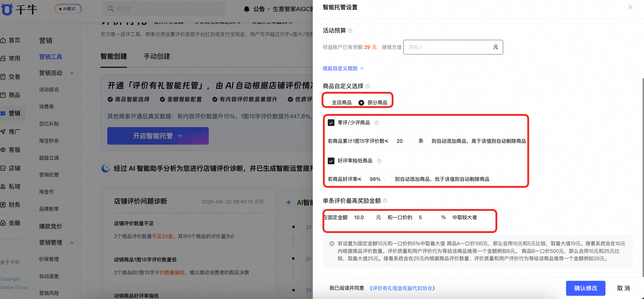This screenshot has width=644, height=299.
Task: Click the 确认修改 button
Action: click(585, 288)
